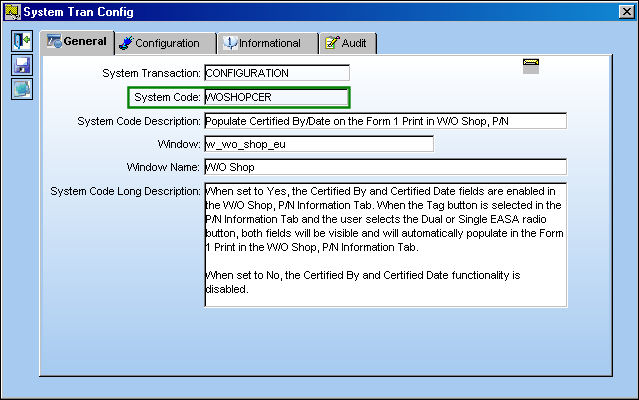Click the third sidebar window icon
Image resolution: width=639 pixels, height=400 pixels.
pyautogui.click(x=22, y=89)
